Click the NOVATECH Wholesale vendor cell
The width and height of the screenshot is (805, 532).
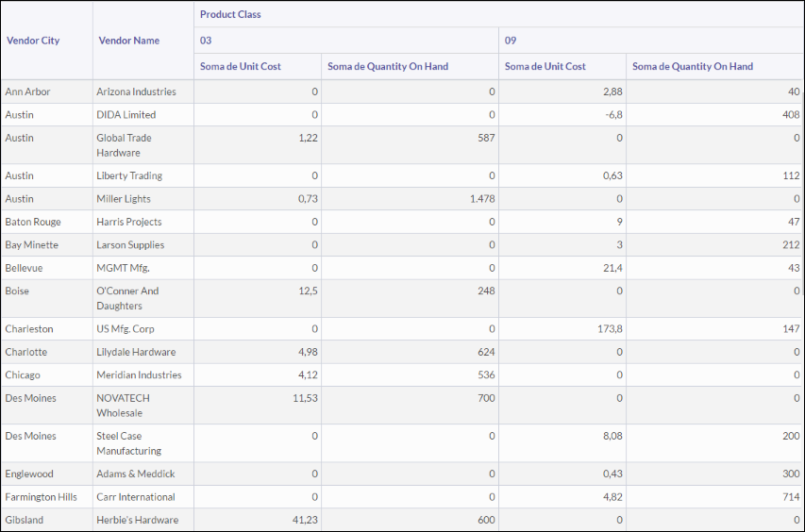click(124, 406)
